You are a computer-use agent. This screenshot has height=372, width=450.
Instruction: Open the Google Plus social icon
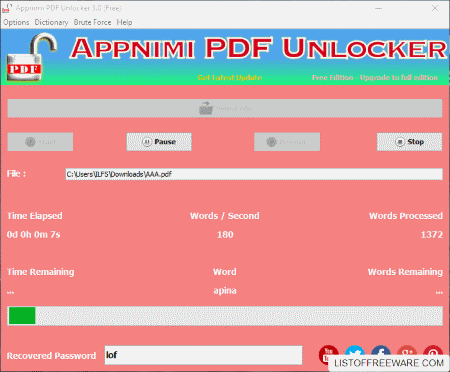click(x=407, y=352)
